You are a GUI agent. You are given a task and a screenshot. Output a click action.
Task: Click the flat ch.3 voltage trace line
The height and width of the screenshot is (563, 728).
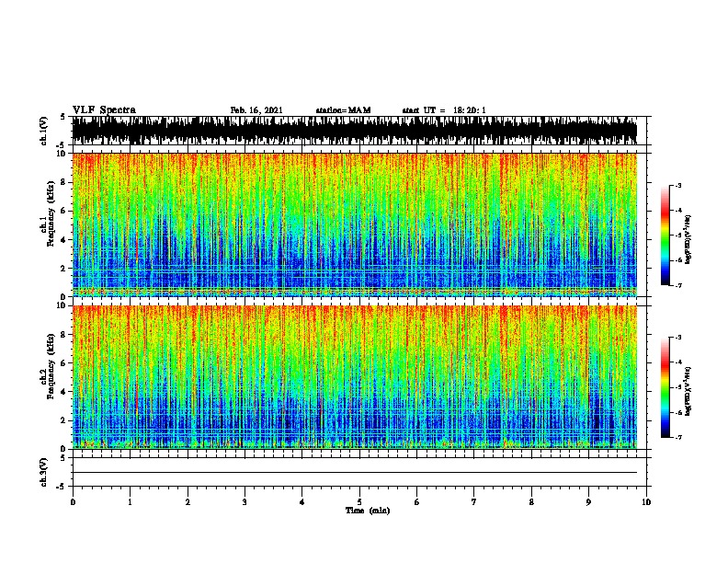(x=355, y=473)
